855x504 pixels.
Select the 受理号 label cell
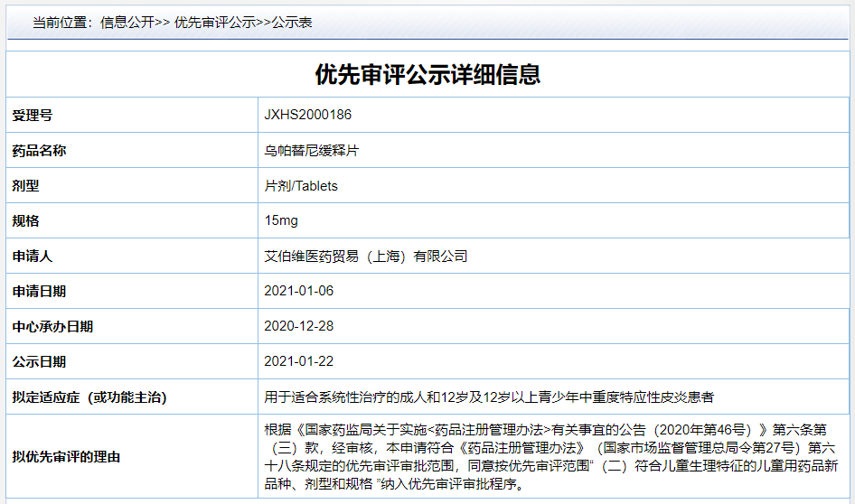[x=131, y=115]
